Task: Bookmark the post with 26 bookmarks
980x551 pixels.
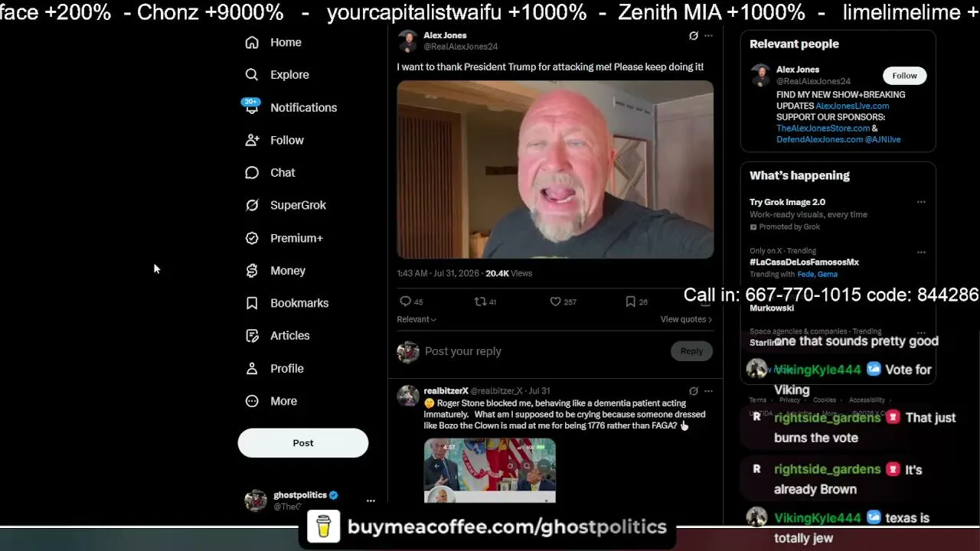Action: (x=636, y=302)
